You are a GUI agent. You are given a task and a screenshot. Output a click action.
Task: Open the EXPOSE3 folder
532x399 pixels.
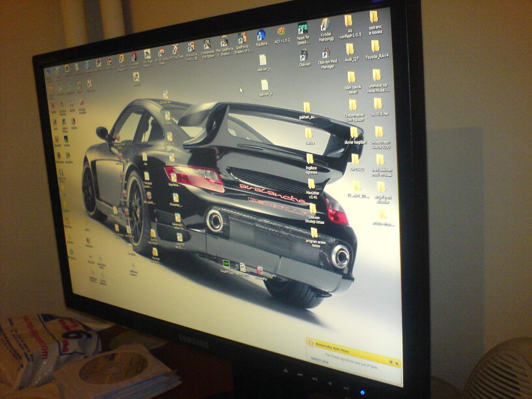(356, 162)
